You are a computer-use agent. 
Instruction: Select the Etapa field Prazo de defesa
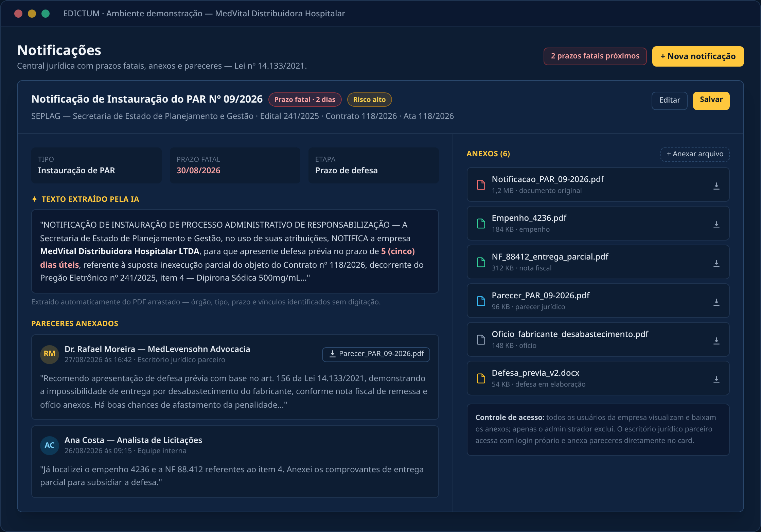click(x=373, y=165)
